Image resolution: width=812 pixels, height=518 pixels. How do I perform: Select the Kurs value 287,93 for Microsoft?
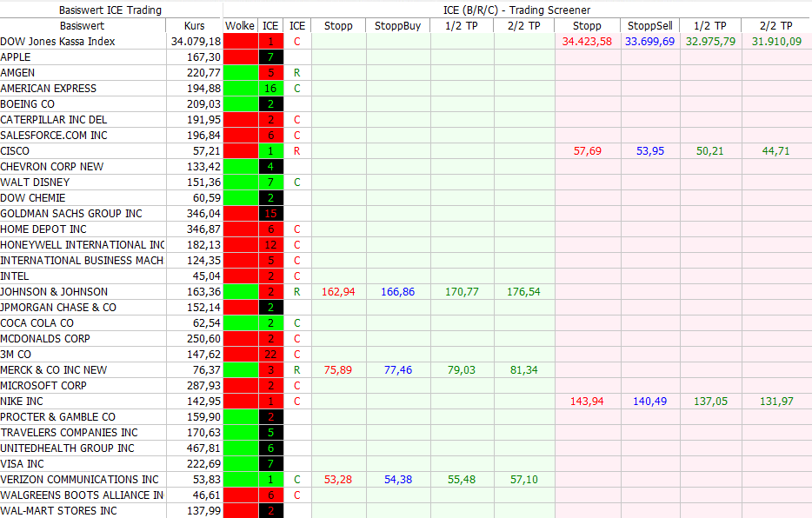pos(203,386)
